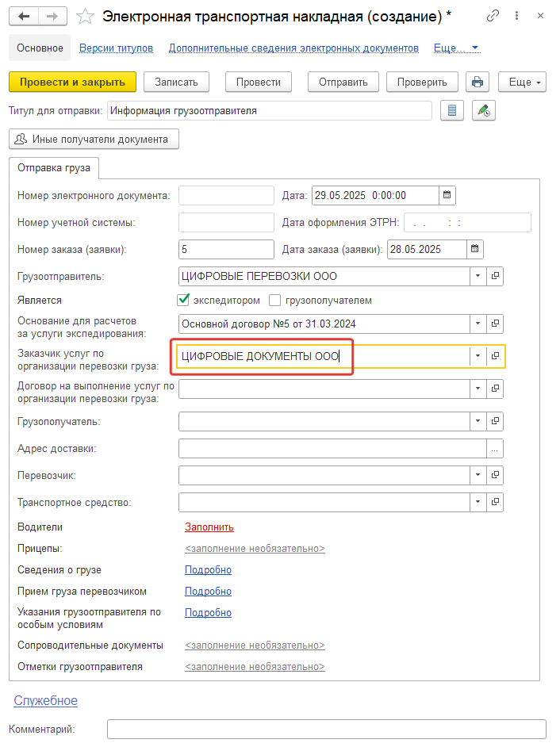Open Грузоотправитель record with open icon

pyautogui.click(x=495, y=276)
